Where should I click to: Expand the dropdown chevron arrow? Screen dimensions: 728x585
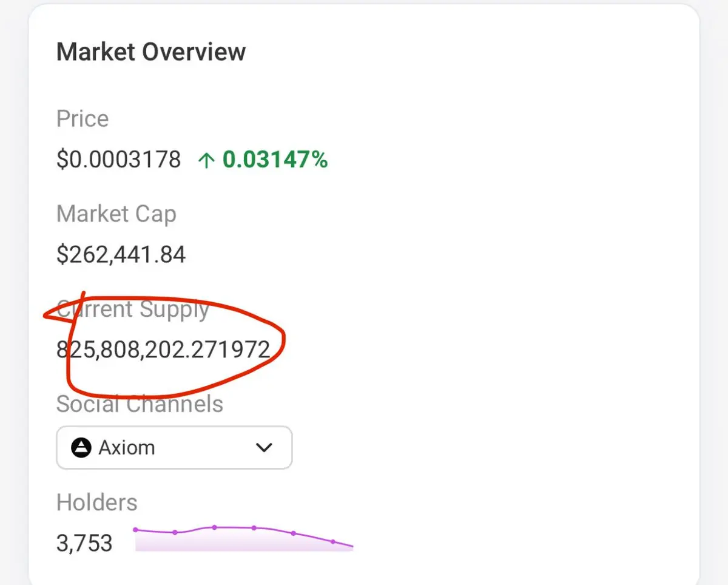264,448
